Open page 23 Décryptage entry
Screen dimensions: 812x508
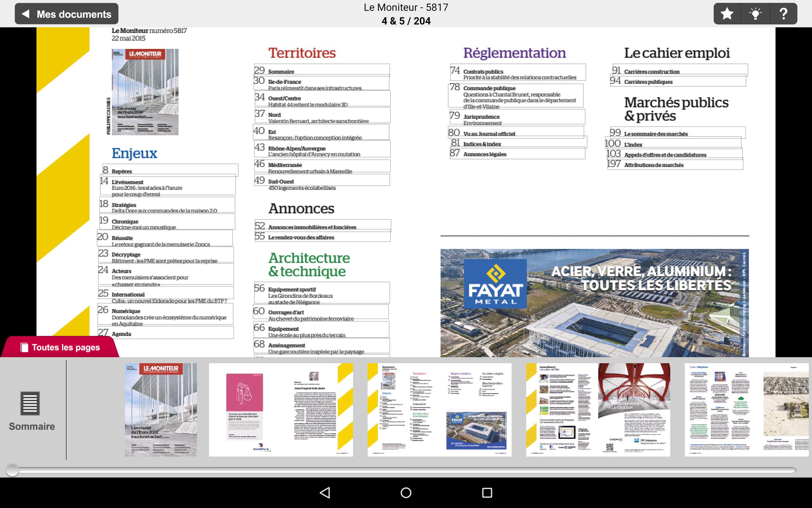[x=166, y=254]
